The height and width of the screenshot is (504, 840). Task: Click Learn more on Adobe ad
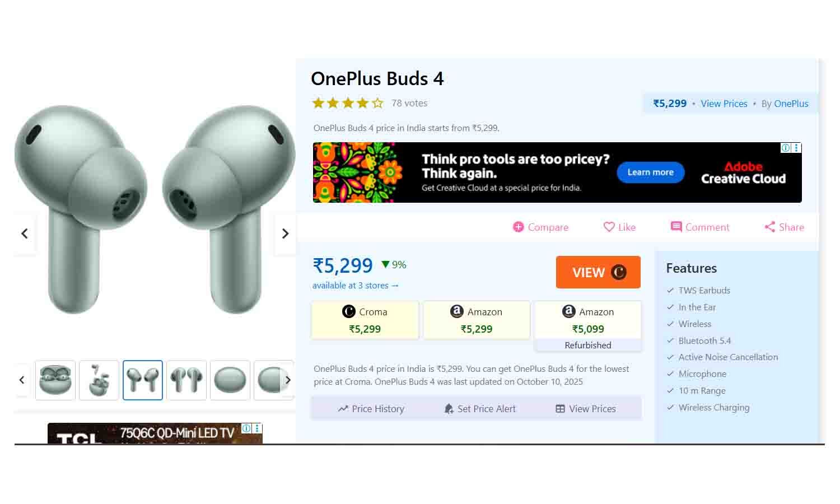650,172
